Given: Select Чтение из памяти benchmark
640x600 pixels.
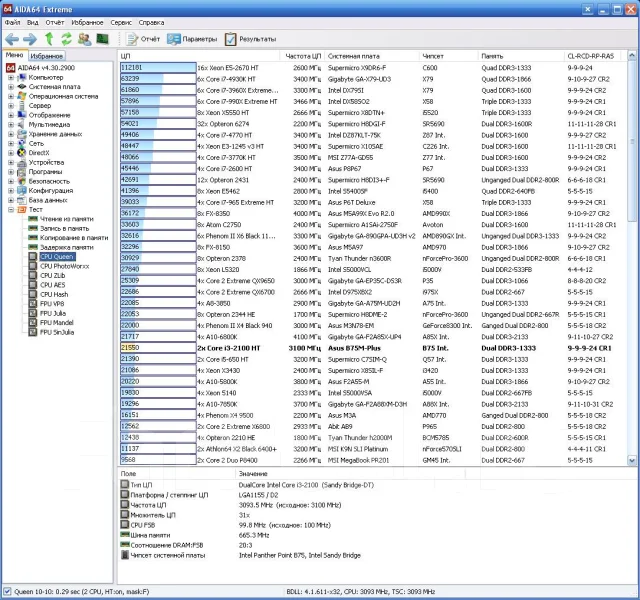Looking at the screenshot, I should click(67, 219).
